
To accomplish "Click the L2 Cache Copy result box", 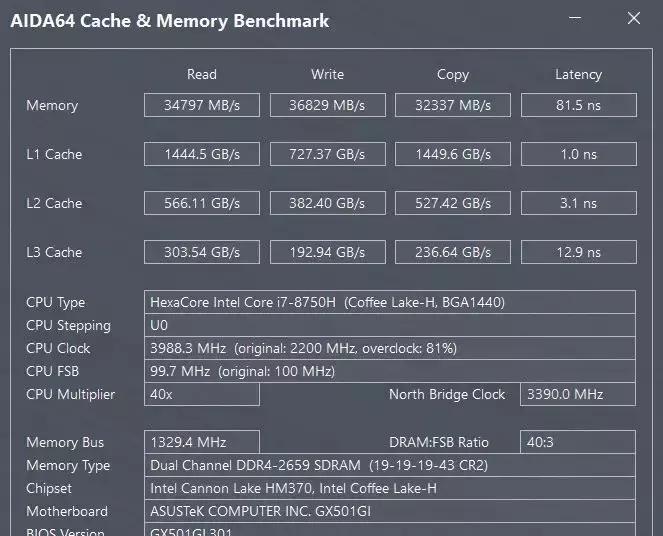I will (453, 203).
